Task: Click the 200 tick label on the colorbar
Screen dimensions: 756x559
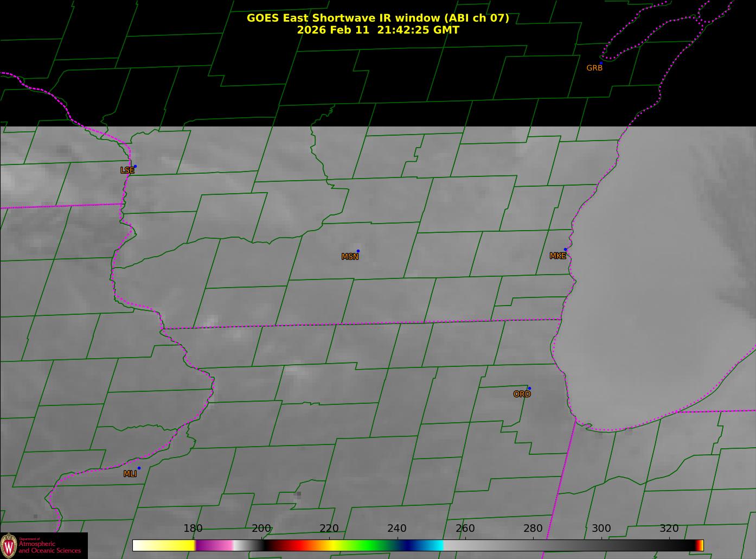Action: 261,529
